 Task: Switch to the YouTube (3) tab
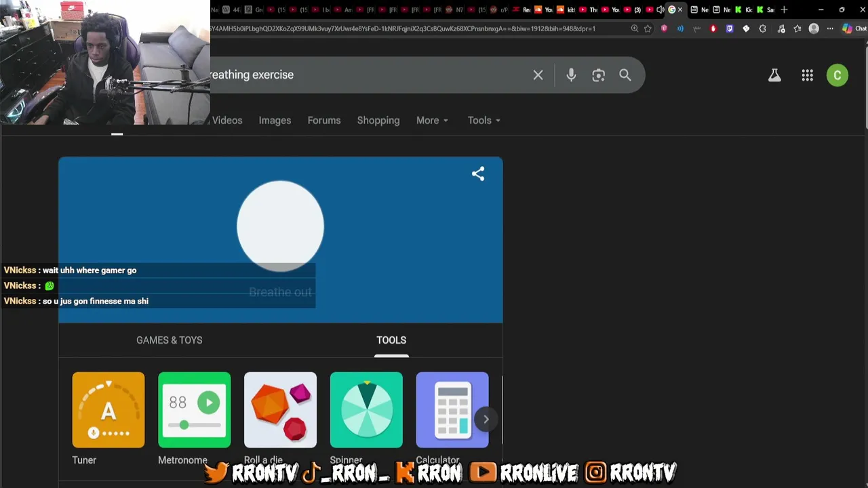tap(632, 9)
